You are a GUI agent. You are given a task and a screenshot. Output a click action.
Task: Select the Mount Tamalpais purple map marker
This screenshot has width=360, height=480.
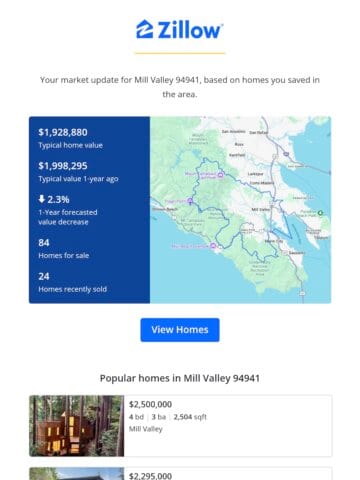pyautogui.click(x=220, y=175)
